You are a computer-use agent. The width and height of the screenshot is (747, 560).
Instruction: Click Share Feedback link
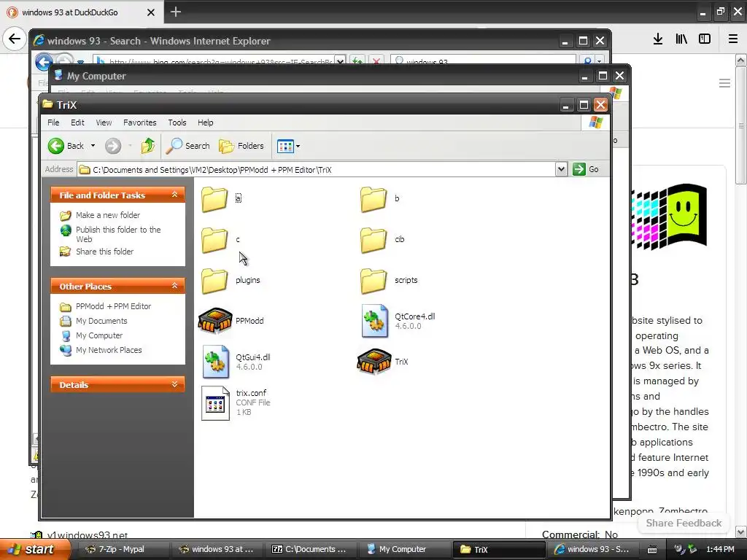point(684,523)
